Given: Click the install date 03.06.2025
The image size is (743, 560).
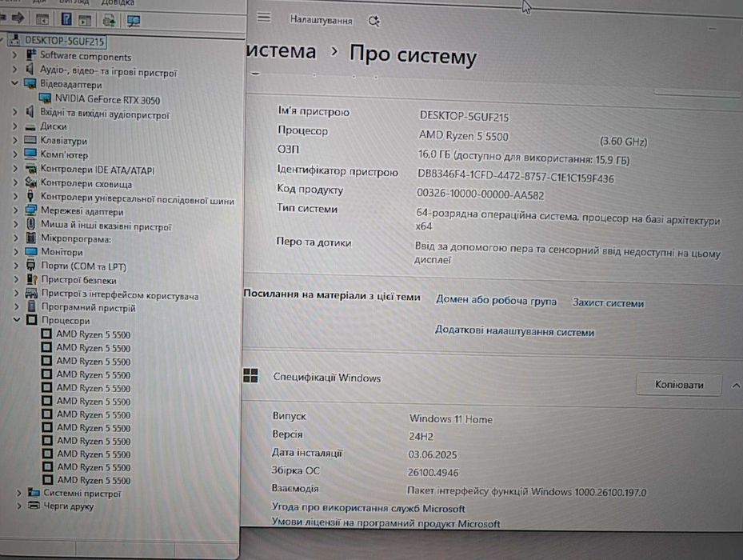Looking at the screenshot, I should pyautogui.click(x=432, y=454).
